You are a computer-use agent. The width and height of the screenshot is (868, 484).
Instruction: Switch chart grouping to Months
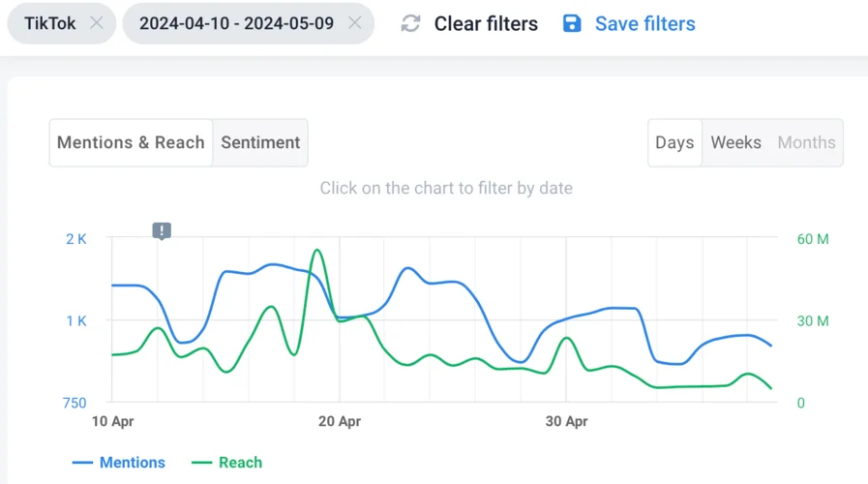tap(806, 142)
